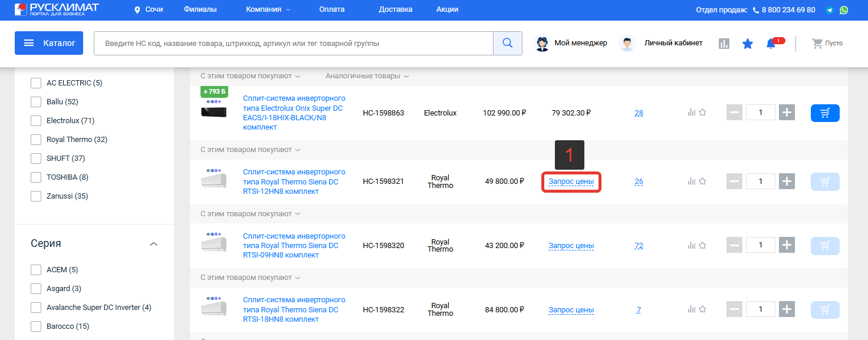Favorite the Royal Thermo RTSI-18HN8 product
Viewport: 868px width, 340px height.
(702, 309)
